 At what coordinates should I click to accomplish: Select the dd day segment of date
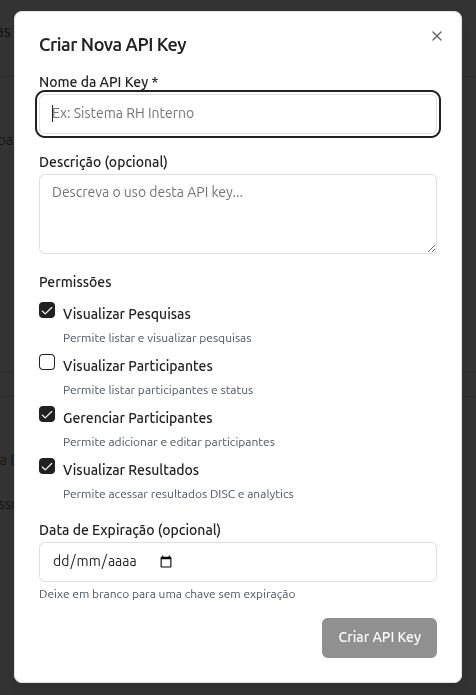tap(61, 562)
